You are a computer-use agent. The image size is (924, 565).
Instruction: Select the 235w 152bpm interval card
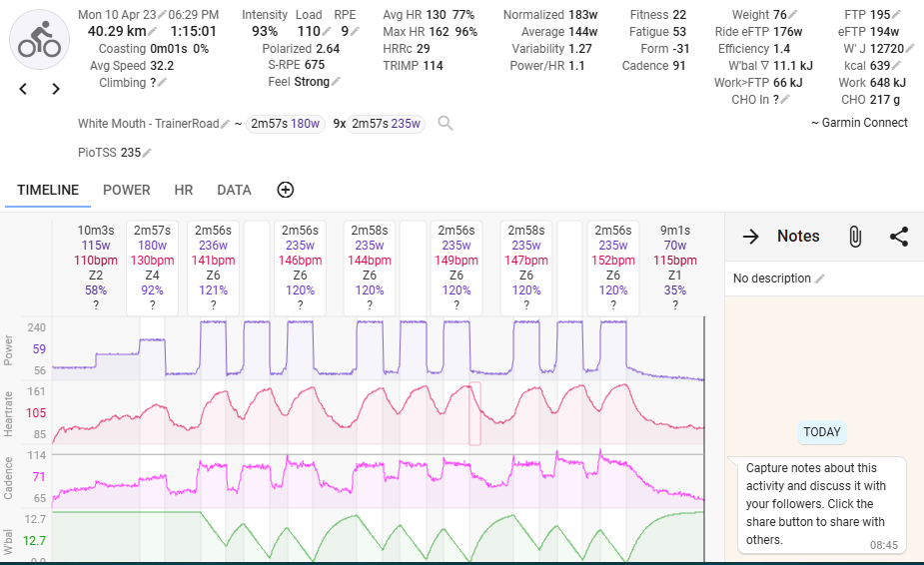point(613,268)
